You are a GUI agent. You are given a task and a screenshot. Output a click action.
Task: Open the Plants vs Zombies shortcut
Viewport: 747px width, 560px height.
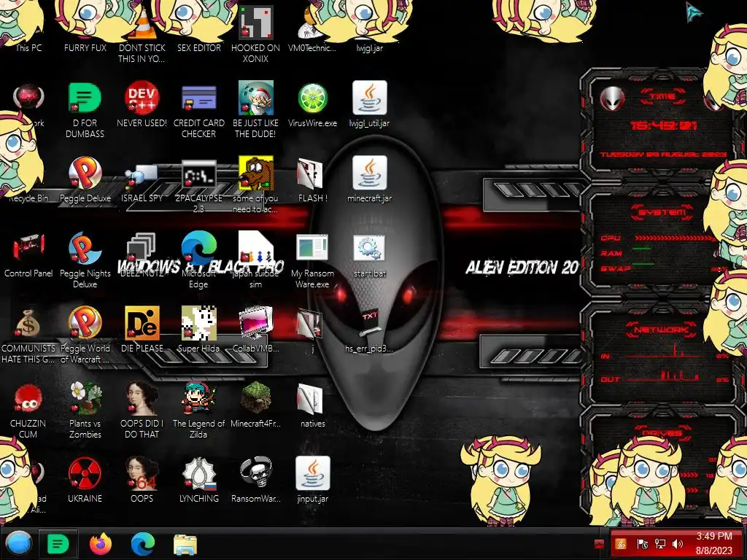tap(85, 398)
